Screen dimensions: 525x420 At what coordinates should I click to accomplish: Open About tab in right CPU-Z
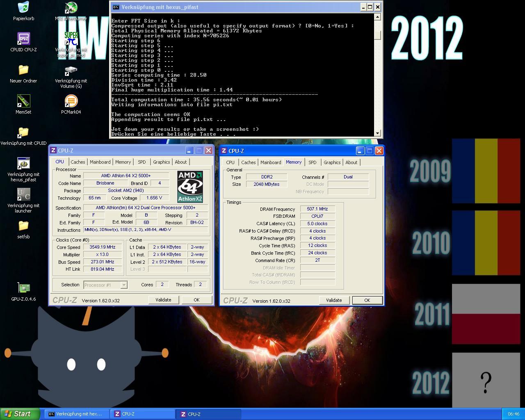coord(352,162)
